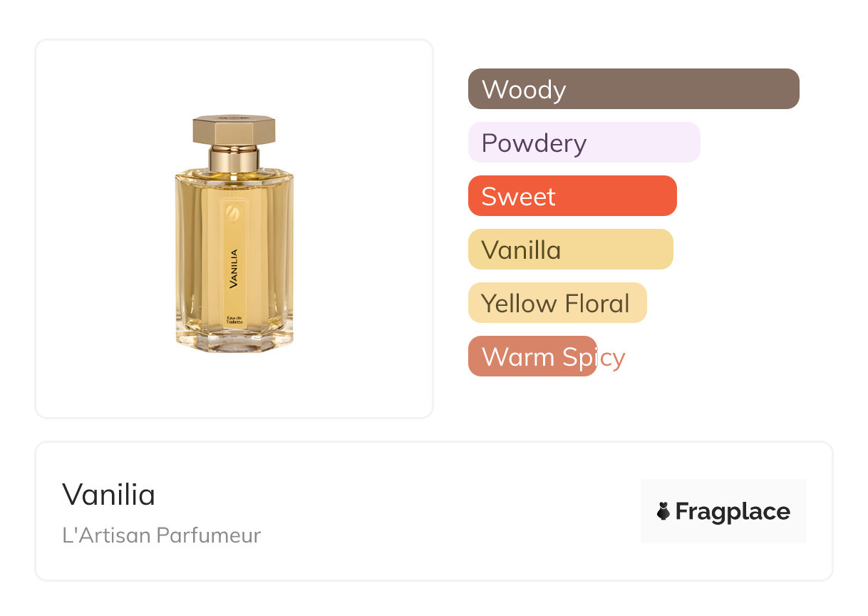868x616 pixels.
Task: Click the gold spray collar under the cap
Action: [234, 158]
